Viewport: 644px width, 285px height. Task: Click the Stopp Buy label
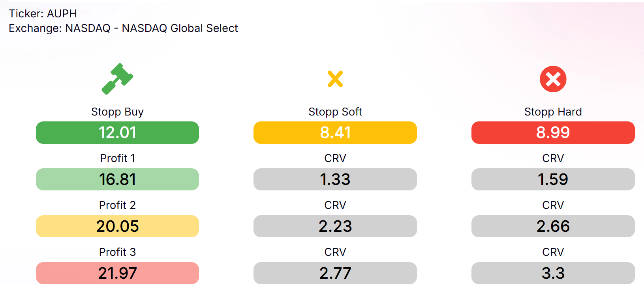click(117, 112)
